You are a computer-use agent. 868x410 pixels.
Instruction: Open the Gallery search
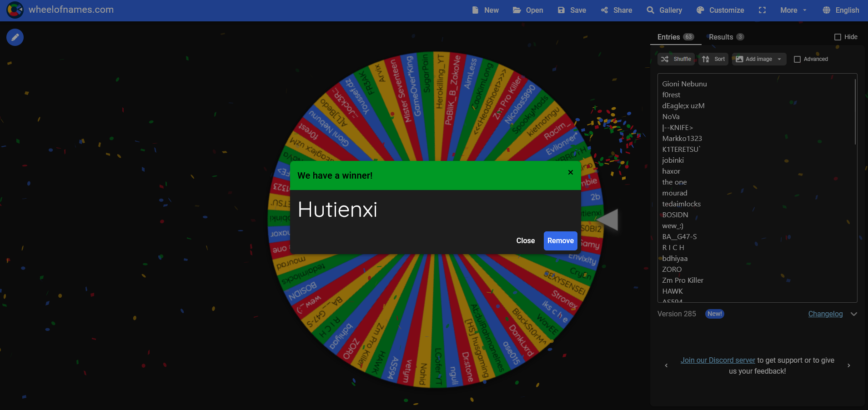664,10
